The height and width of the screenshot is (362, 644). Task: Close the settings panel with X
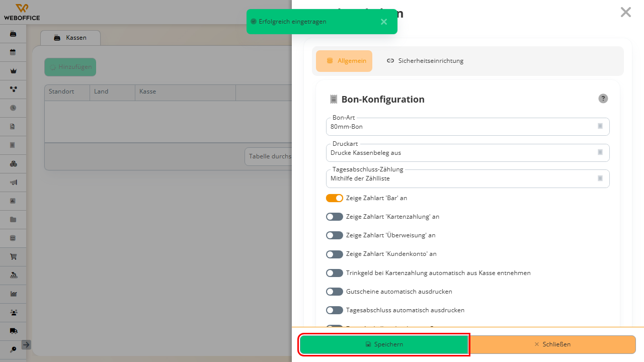coord(626,12)
